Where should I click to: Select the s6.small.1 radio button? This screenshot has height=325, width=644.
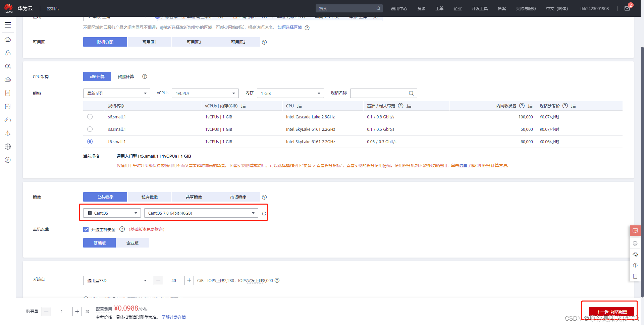(90, 117)
